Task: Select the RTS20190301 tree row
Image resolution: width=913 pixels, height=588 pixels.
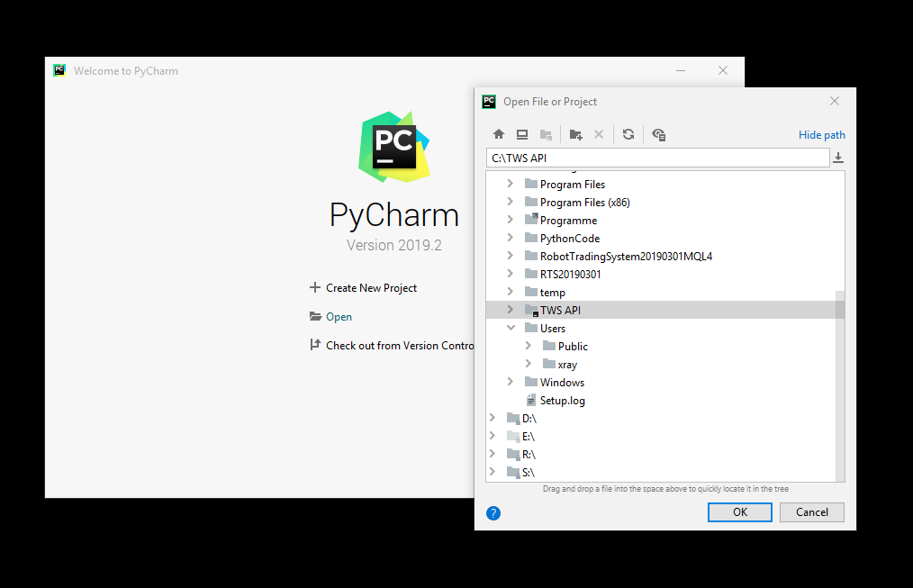Action: [661, 275]
